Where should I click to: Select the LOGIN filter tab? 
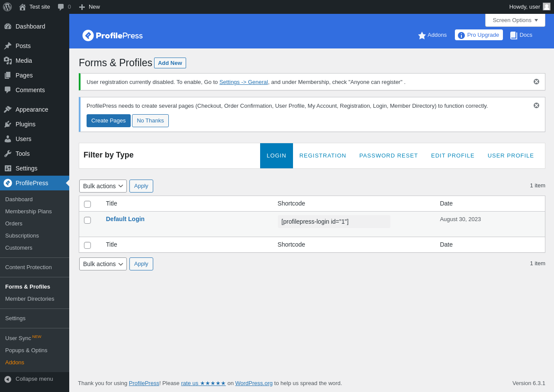click(277, 156)
